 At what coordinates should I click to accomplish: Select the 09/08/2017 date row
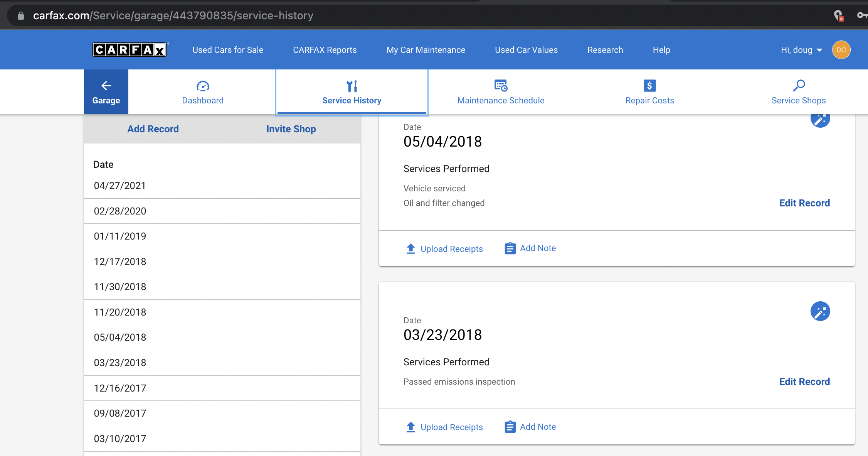tap(222, 413)
